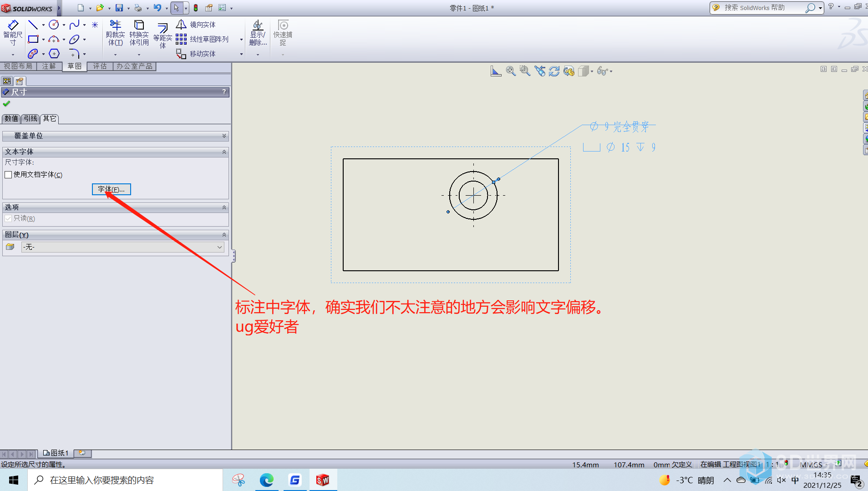Viewport: 868px width, 491px height.
Task: Switch to the Other (其它) tab
Action: click(x=50, y=119)
